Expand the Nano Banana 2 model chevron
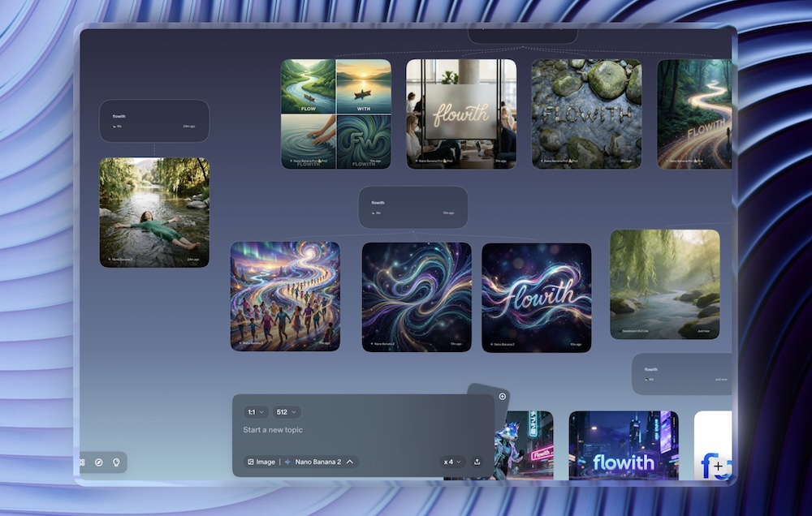The width and height of the screenshot is (812, 516). (350, 462)
